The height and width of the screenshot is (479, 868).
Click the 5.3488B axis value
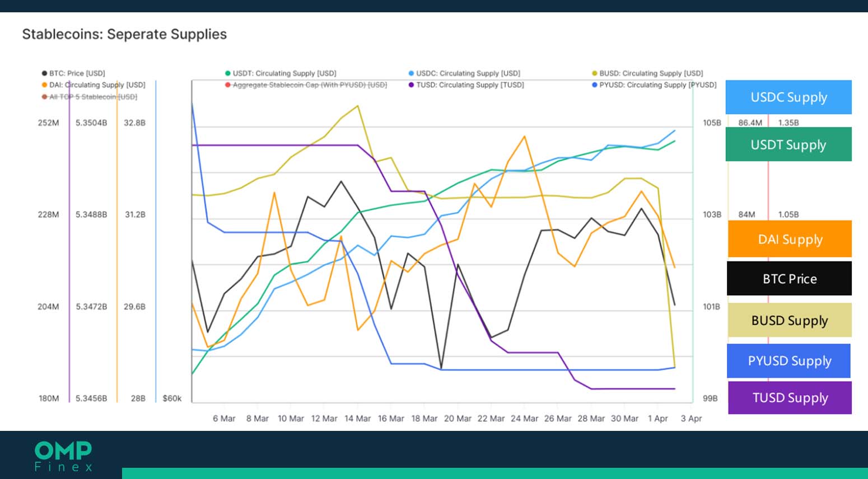tap(91, 214)
